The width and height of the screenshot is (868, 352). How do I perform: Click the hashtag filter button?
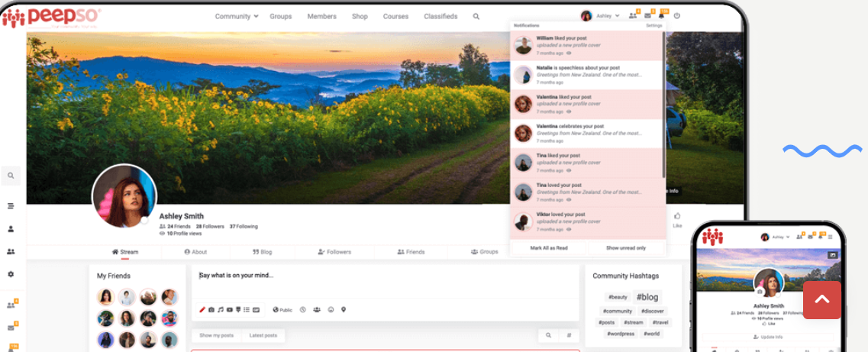(569, 335)
